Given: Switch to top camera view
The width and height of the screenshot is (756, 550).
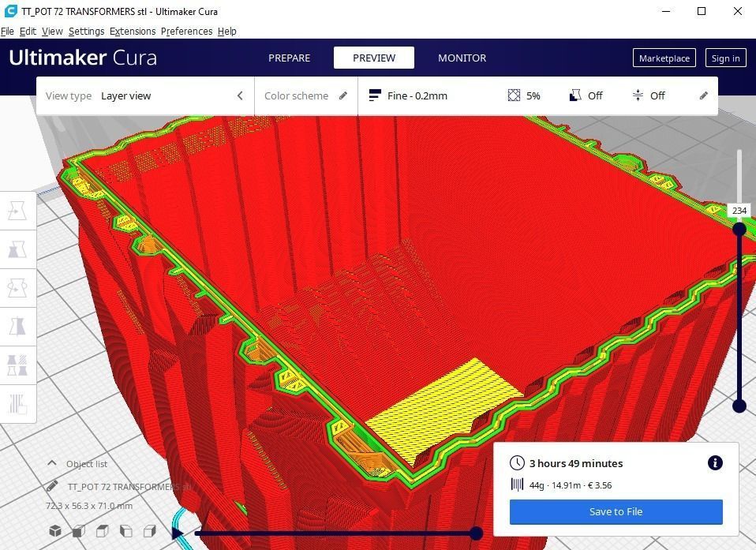Looking at the screenshot, I should click(x=103, y=531).
